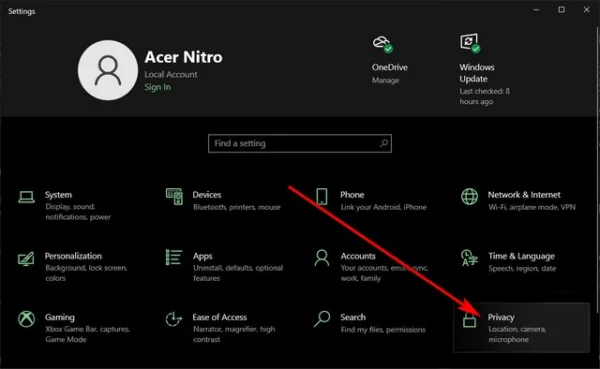Click Manage under OneDrive
Viewport: 600px width, 369px height.
(x=385, y=80)
